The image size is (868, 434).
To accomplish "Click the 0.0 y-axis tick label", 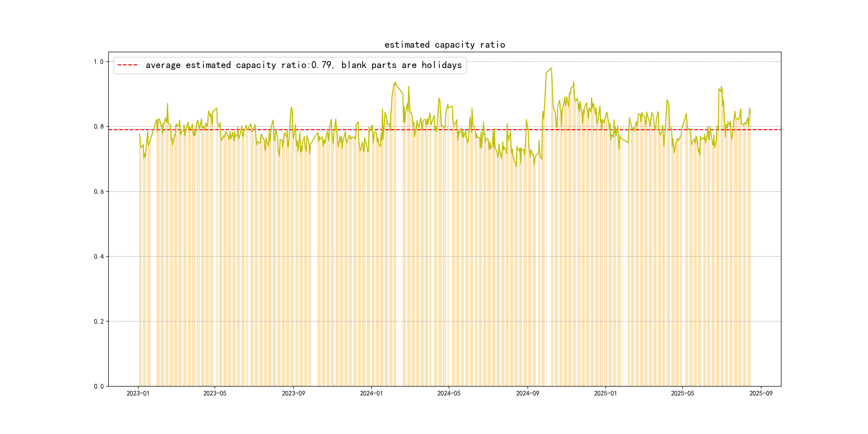I will pyautogui.click(x=98, y=387).
